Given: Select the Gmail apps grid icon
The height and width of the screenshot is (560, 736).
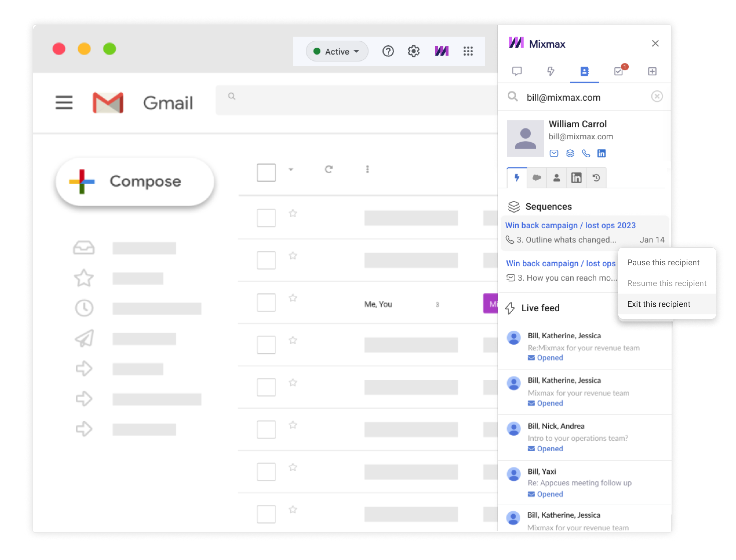Looking at the screenshot, I should [468, 52].
